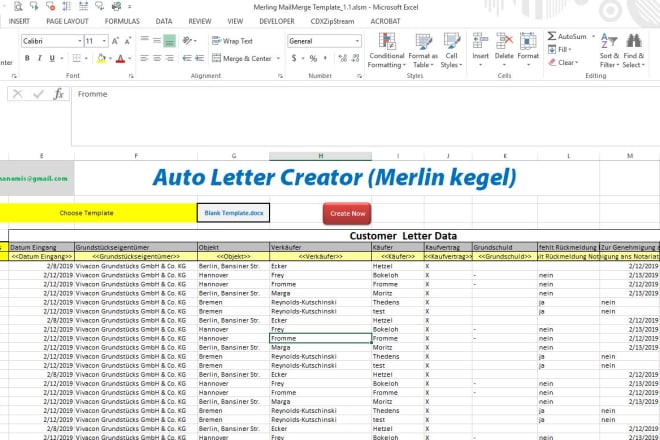Apply percent style format

click(313, 58)
